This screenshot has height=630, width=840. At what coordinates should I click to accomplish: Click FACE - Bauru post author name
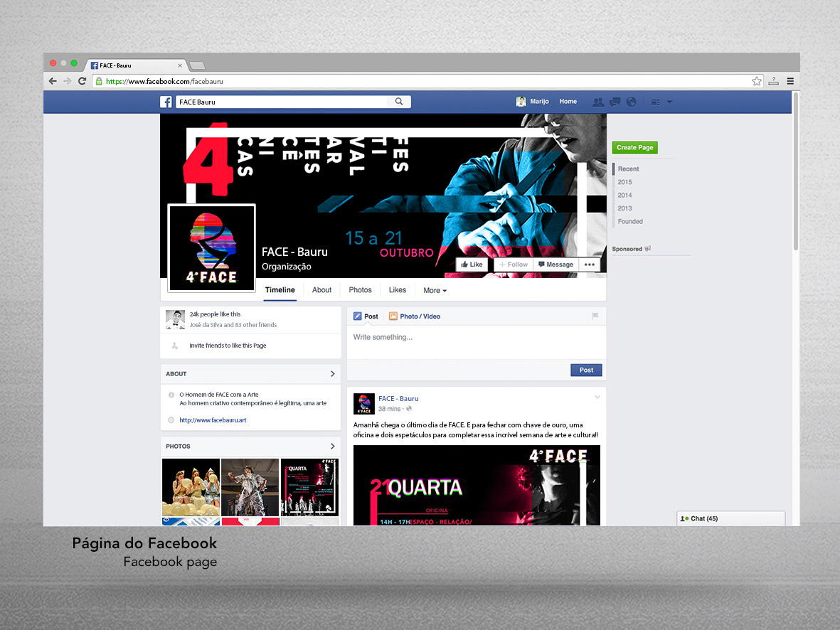tap(398, 399)
